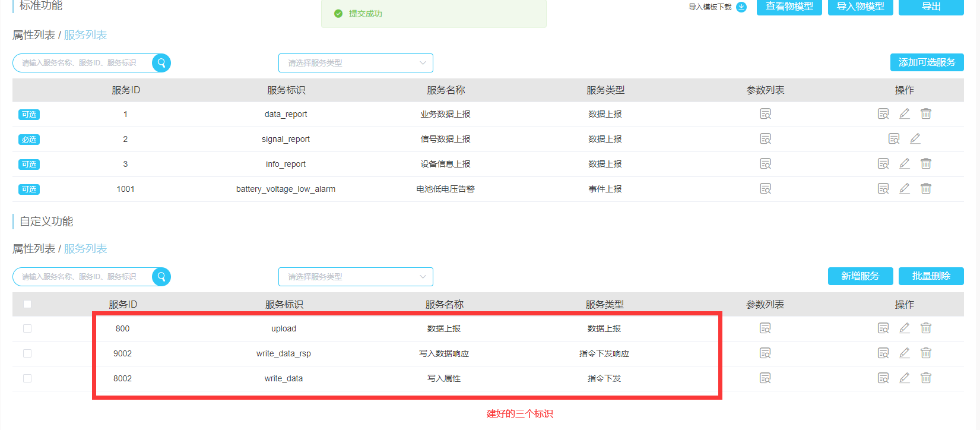980x430 pixels.
Task: Open parameter list for data_report service
Action: coord(766,114)
